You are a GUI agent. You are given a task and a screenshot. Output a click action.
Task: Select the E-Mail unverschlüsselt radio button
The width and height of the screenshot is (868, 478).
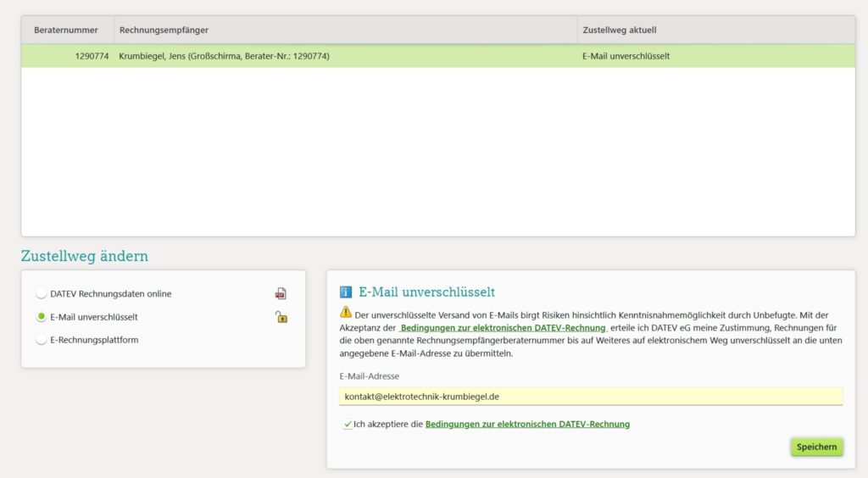click(x=42, y=317)
